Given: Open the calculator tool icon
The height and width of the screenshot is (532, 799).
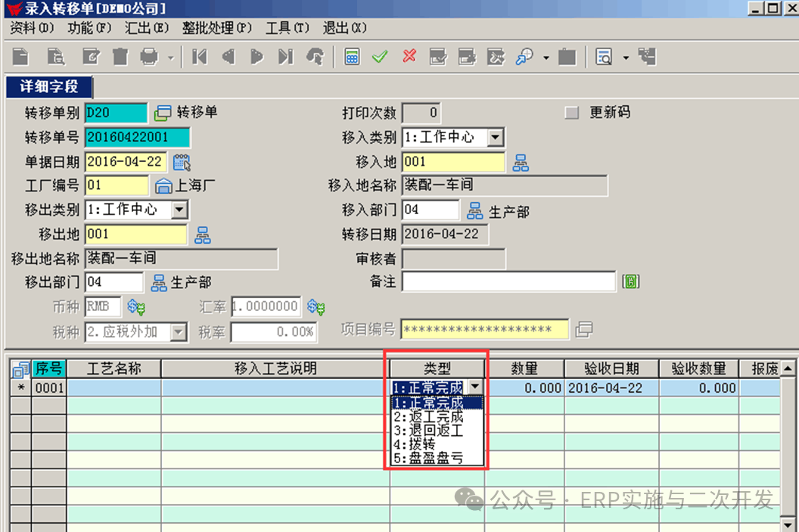Looking at the screenshot, I should point(352,57).
